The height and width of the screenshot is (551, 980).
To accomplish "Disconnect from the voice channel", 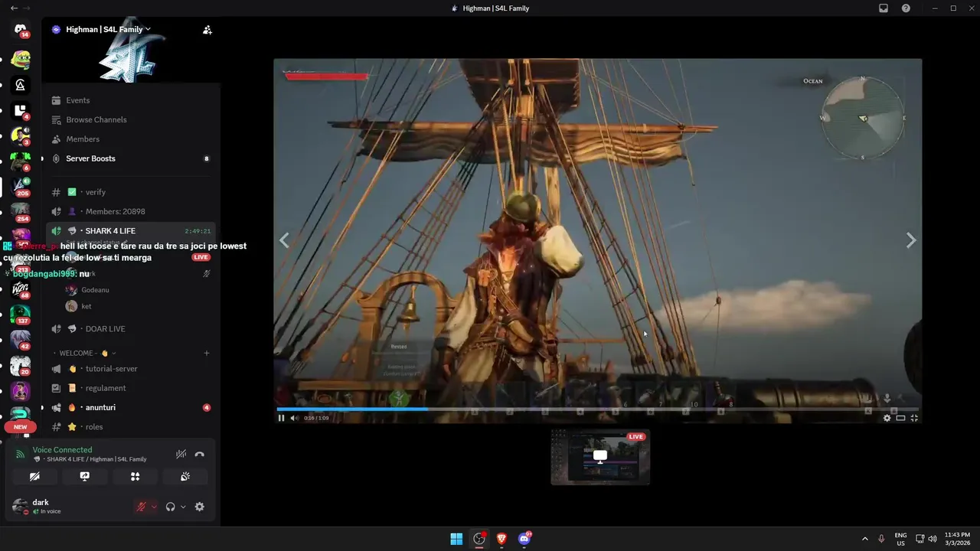I will 200,454.
